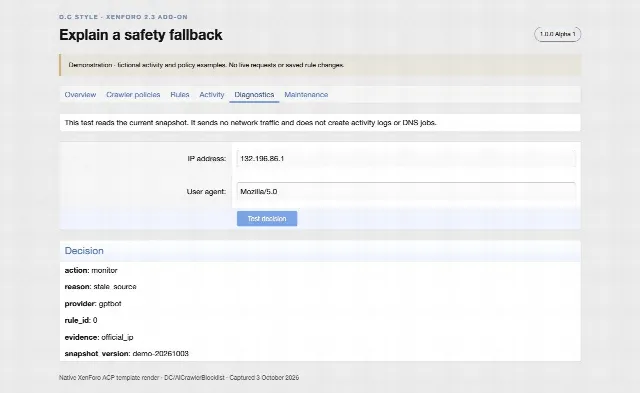Screen dimensions: 640x393
Task: Open the Maintenance tab
Action: pyautogui.click(x=306, y=95)
